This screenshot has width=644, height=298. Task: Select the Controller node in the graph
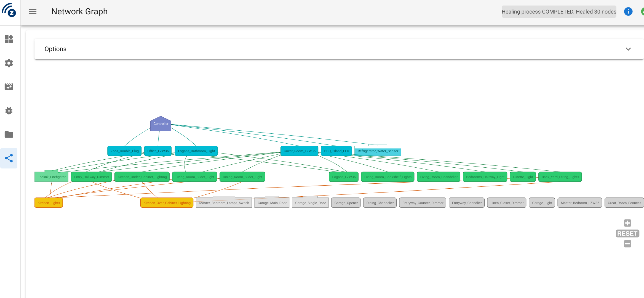pyautogui.click(x=161, y=124)
